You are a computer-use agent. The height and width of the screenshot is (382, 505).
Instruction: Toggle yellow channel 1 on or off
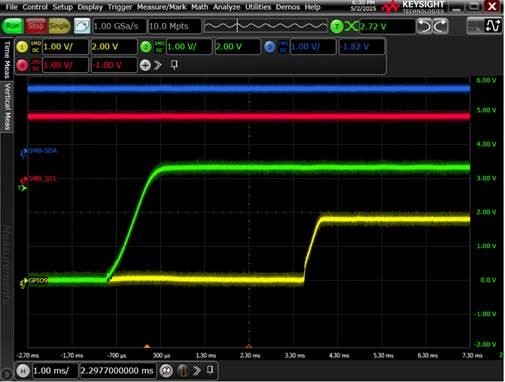[x=22, y=47]
